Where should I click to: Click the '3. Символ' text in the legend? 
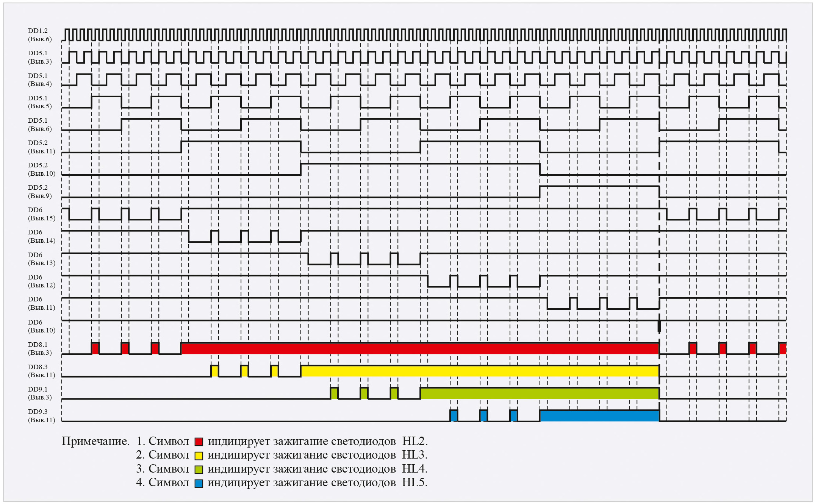click(x=163, y=469)
